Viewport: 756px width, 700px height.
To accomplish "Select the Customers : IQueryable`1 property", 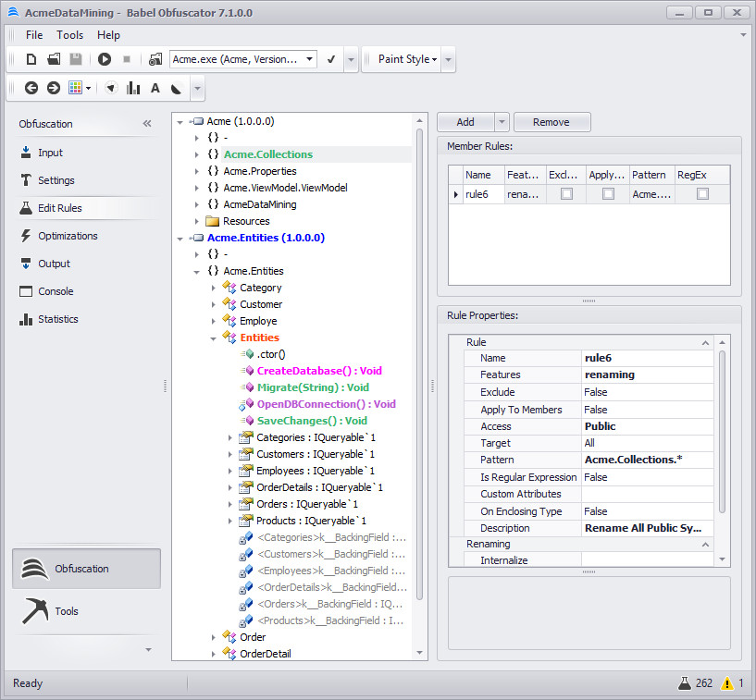I will point(316,454).
